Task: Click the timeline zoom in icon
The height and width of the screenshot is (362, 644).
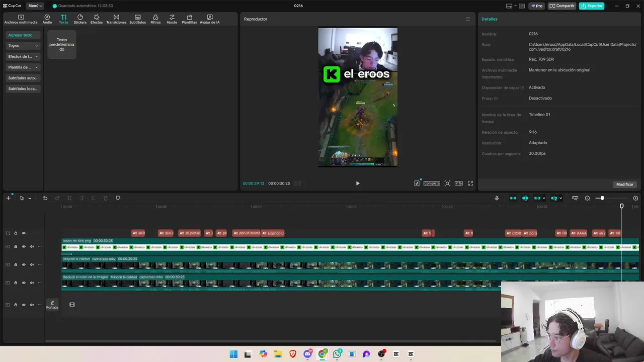Action: click(x=635, y=198)
